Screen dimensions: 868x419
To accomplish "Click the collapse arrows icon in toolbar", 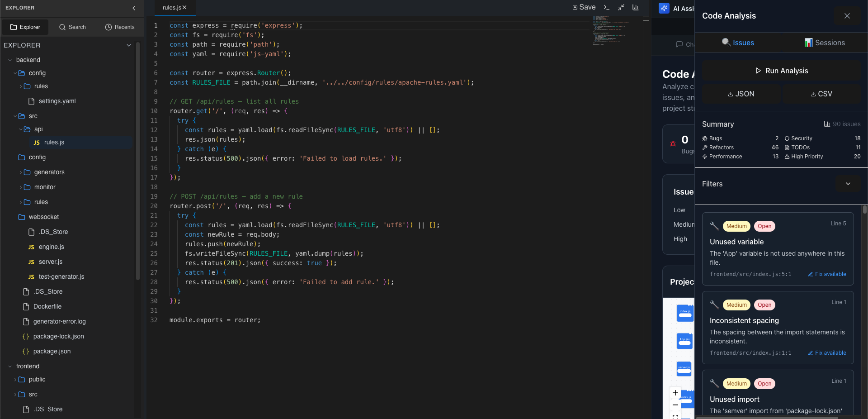I will (x=621, y=7).
